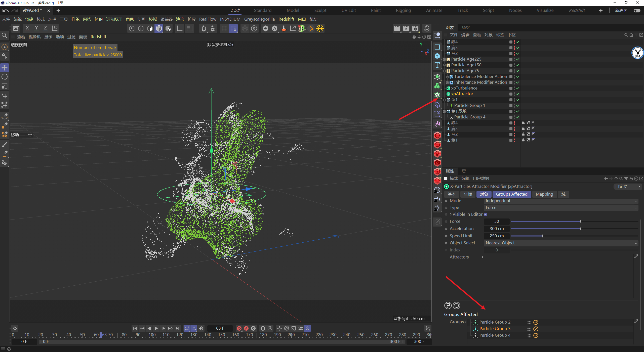Screen dimensions: 644x352
Task: Open the 运动图形 menu
Action: point(114,19)
